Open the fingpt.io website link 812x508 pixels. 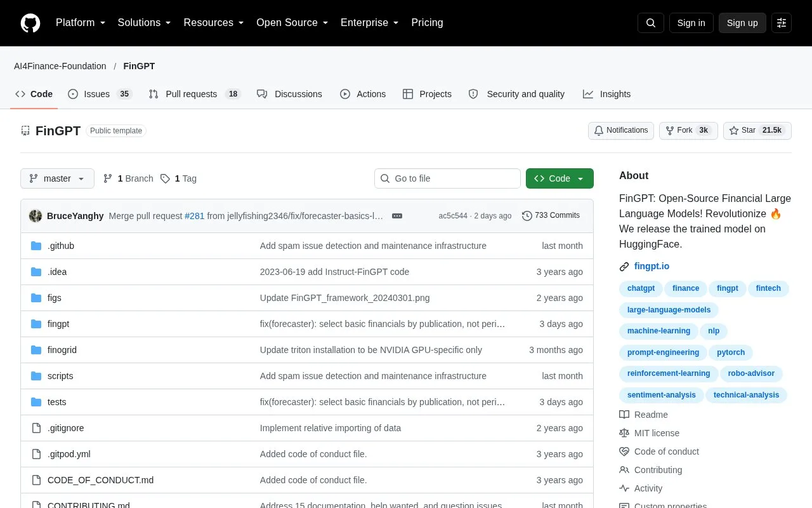(x=652, y=267)
